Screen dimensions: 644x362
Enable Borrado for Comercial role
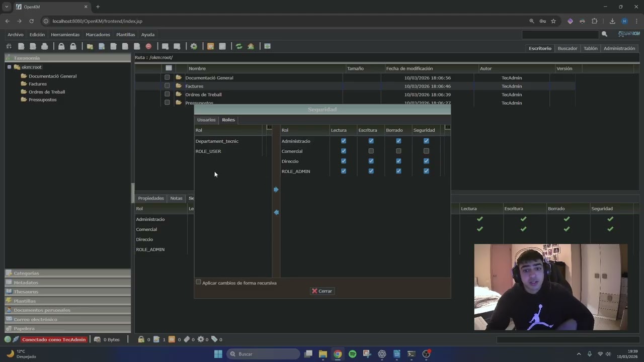tap(398, 151)
